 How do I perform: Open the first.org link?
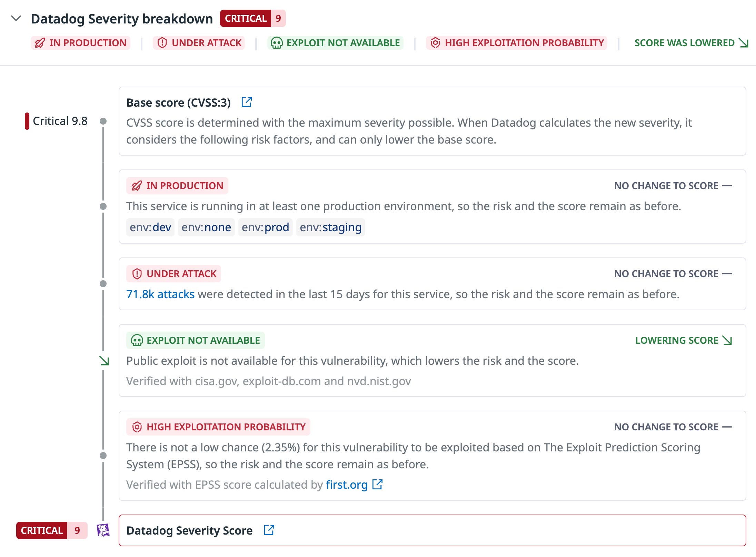(346, 485)
